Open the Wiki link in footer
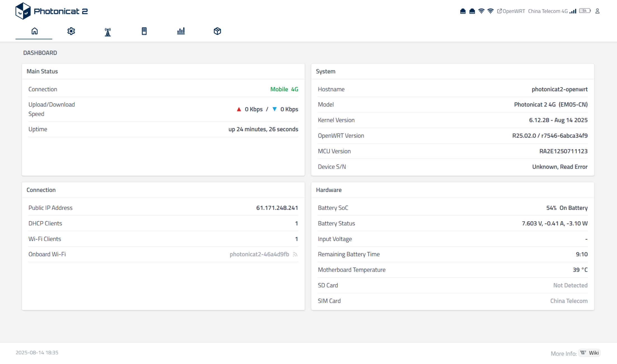Image resolution: width=617 pixels, height=364 pixels. [590, 353]
